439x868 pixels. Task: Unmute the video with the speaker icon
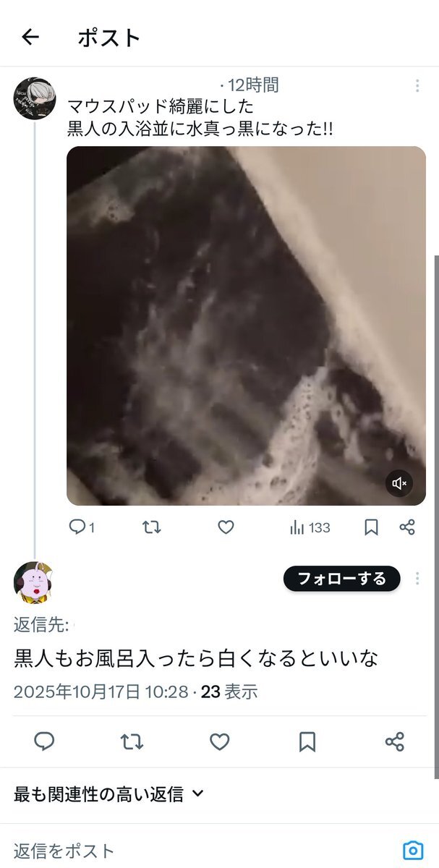pos(399,483)
